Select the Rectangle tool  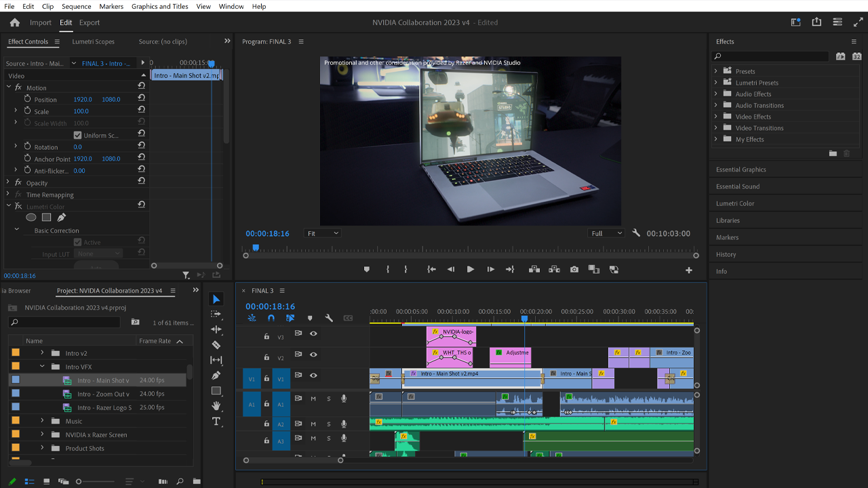point(216,390)
